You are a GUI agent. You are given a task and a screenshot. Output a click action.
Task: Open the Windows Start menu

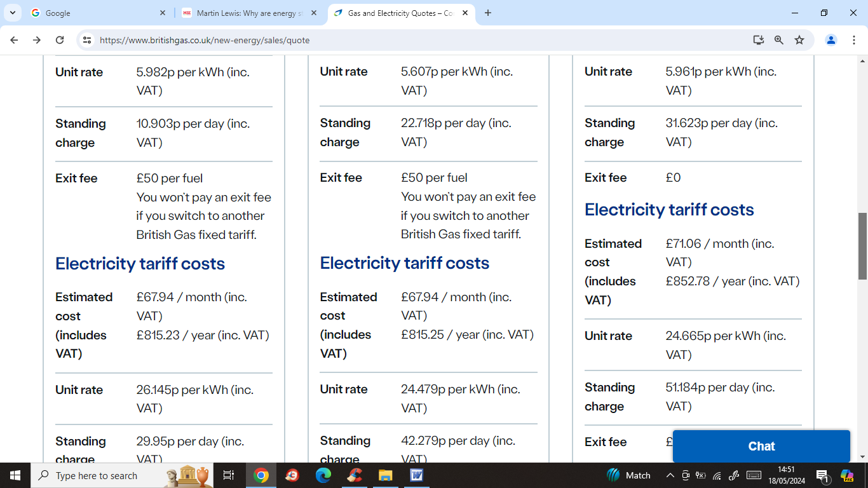tap(15, 475)
